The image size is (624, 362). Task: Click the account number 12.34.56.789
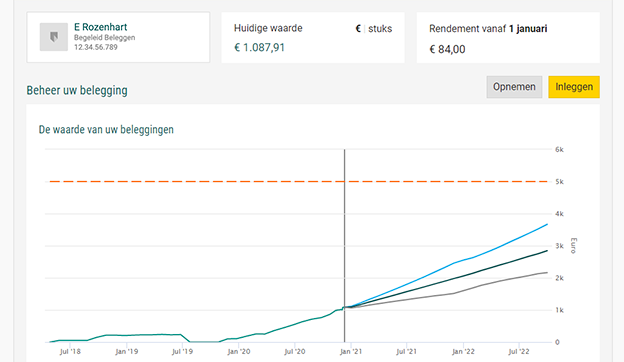[96, 47]
